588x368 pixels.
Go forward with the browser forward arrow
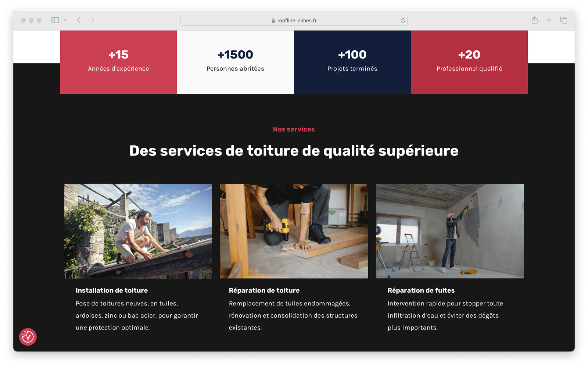[x=92, y=20]
